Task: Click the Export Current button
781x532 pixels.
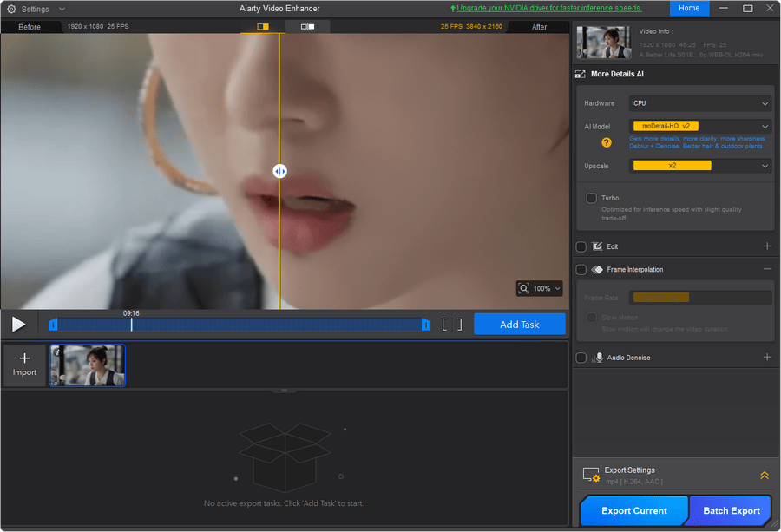Action: pyautogui.click(x=634, y=510)
